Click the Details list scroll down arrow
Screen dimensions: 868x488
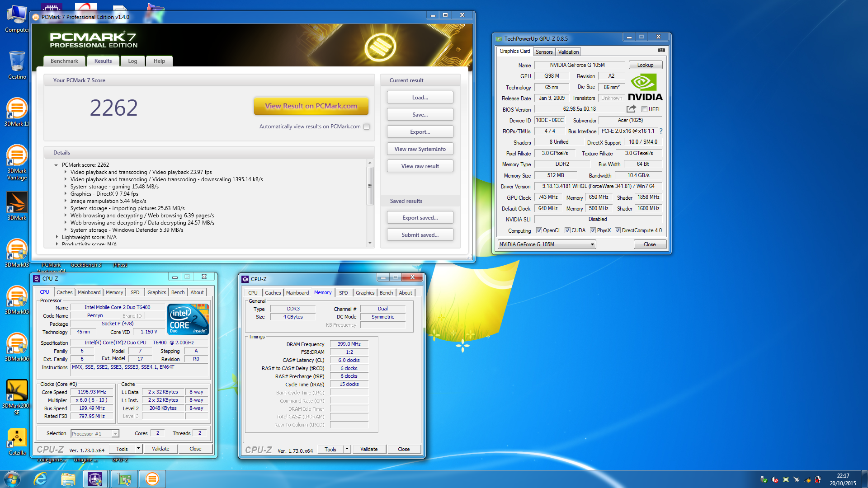pos(370,243)
